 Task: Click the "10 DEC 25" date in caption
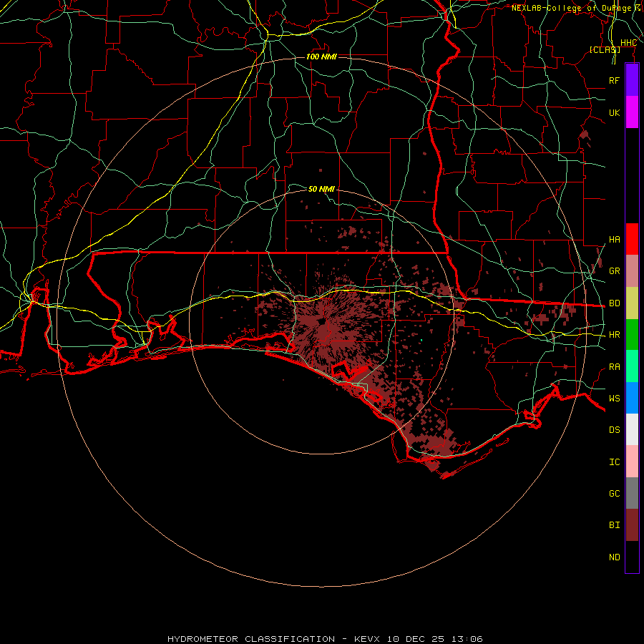click(416, 639)
